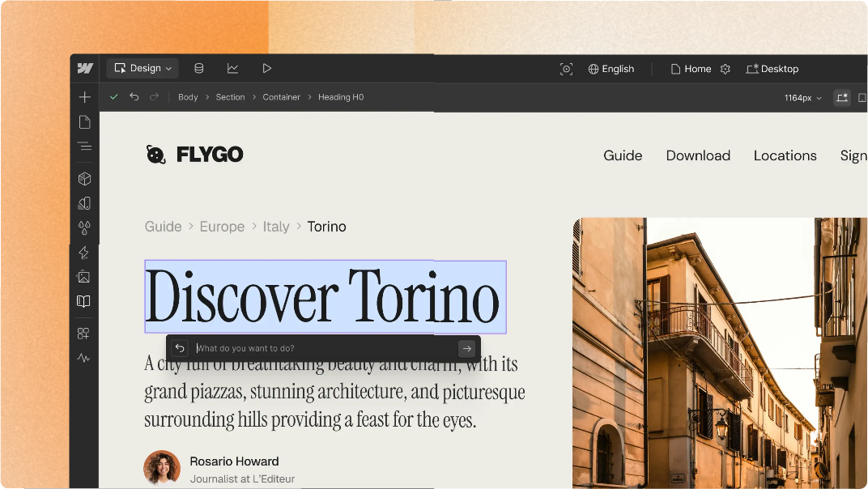Viewport: 868px width, 489px height.
Task: Open the Navigator panel
Action: pos(84,147)
